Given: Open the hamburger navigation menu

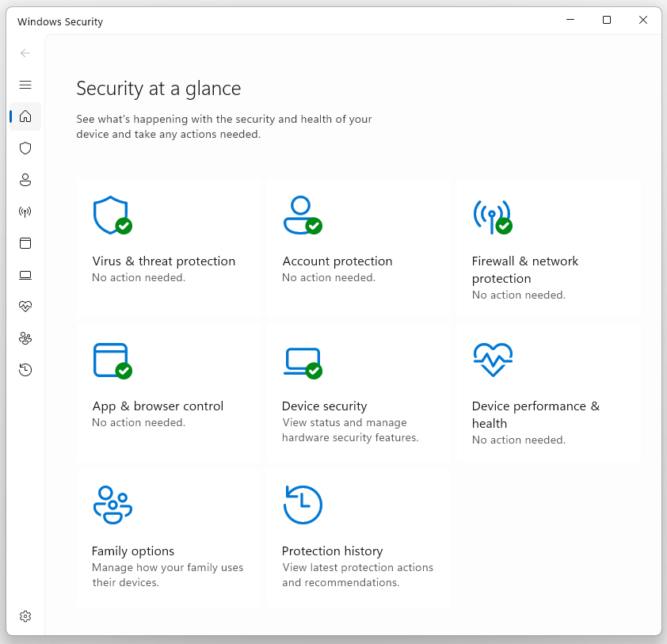Looking at the screenshot, I should (25, 85).
